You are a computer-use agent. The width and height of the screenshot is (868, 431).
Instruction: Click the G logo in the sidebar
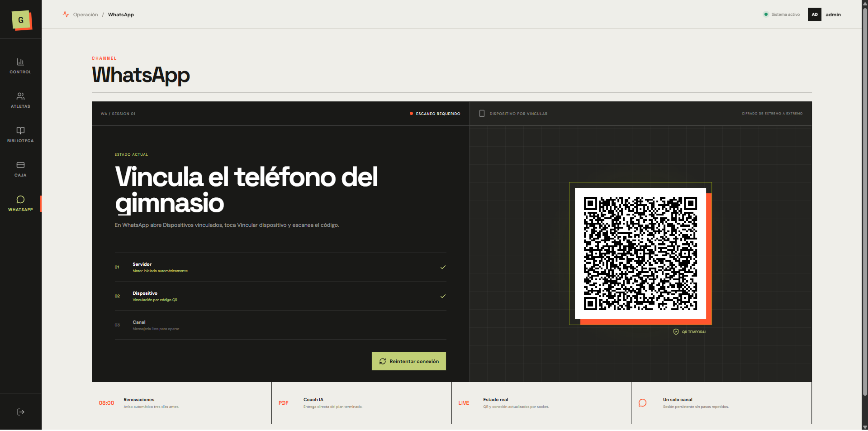pyautogui.click(x=21, y=20)
